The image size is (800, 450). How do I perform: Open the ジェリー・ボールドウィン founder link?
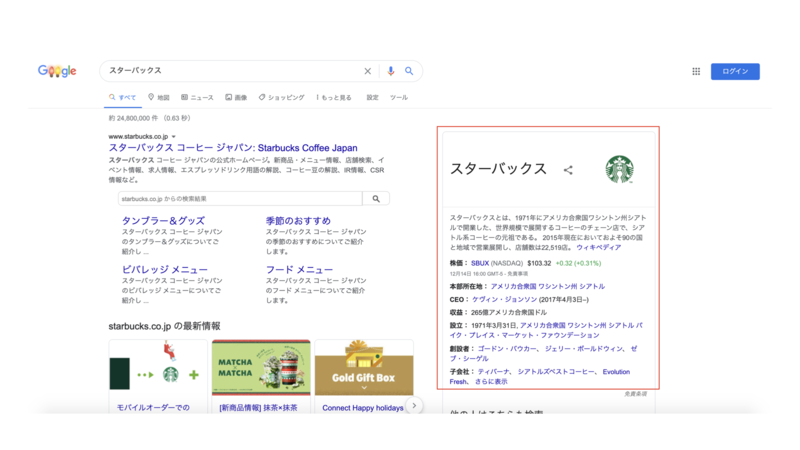pyautogui.click(x=584, y=348)
